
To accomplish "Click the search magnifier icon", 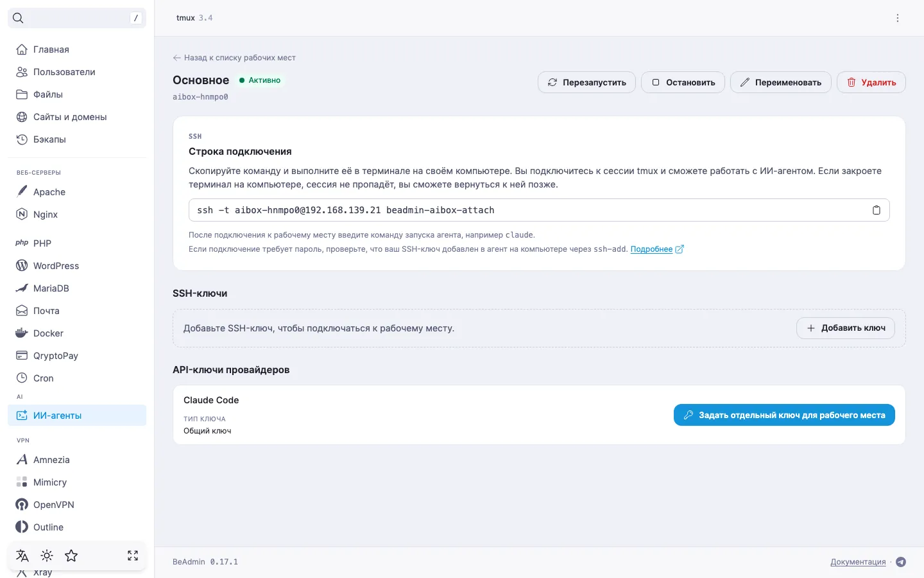I will 18,18.
